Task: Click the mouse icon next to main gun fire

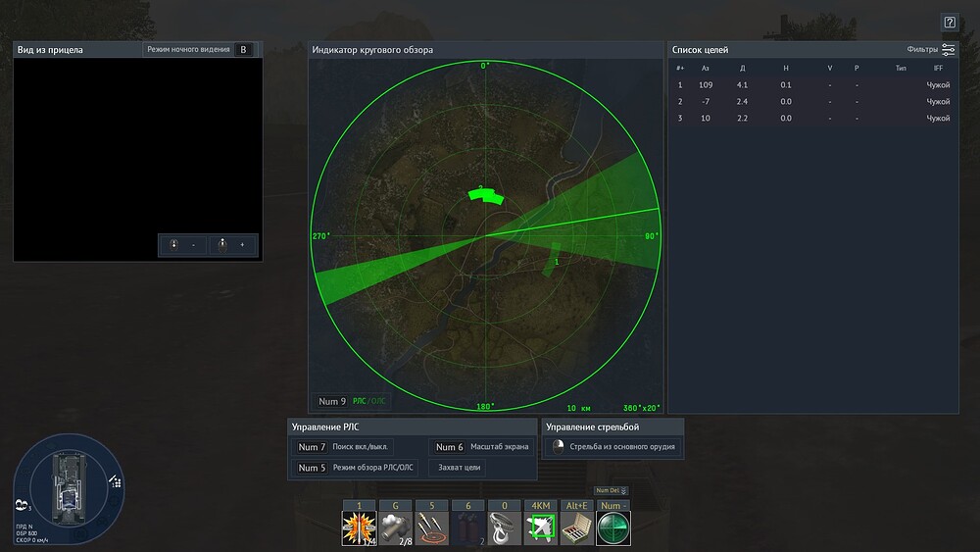Action: (559, 446)
